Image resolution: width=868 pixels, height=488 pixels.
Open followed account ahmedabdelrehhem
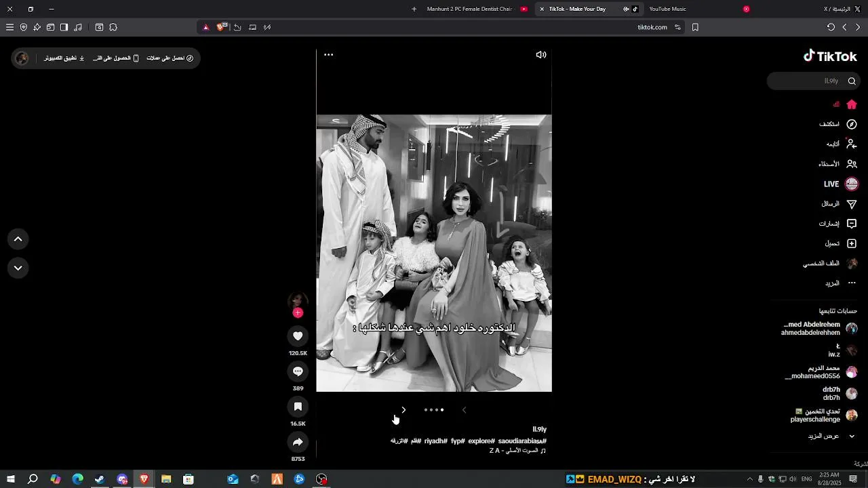pos(820,329)
